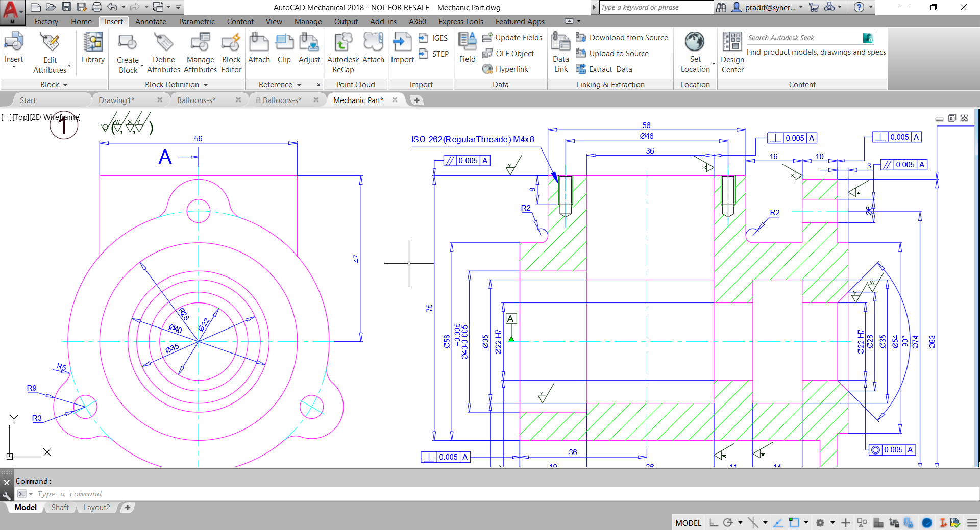Click Upload to Source
The width and height of the screenshot is (980, 530).
point(619,53)
